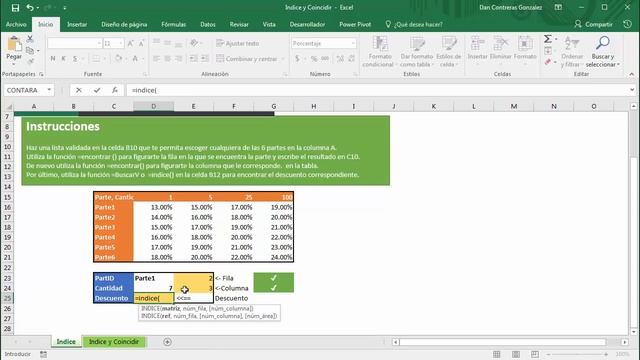Collapse the ribbon with chevron
Screen dimensions: 640x360
click(x=632, y=74)
